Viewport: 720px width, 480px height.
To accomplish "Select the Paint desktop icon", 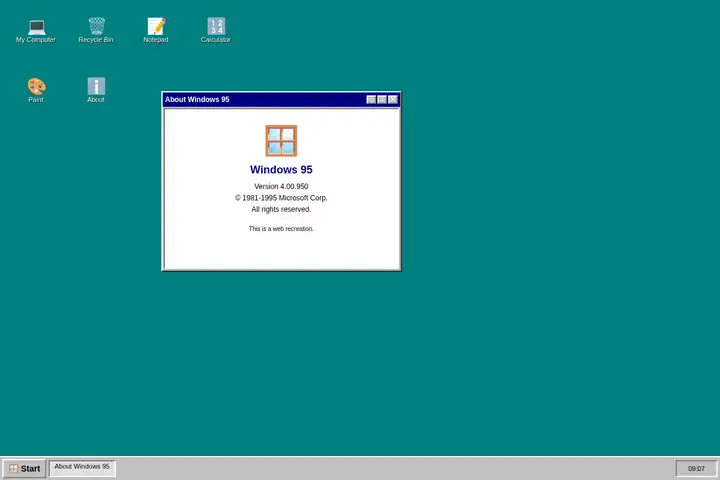I will pyautogui.click(x=36, y=90).
